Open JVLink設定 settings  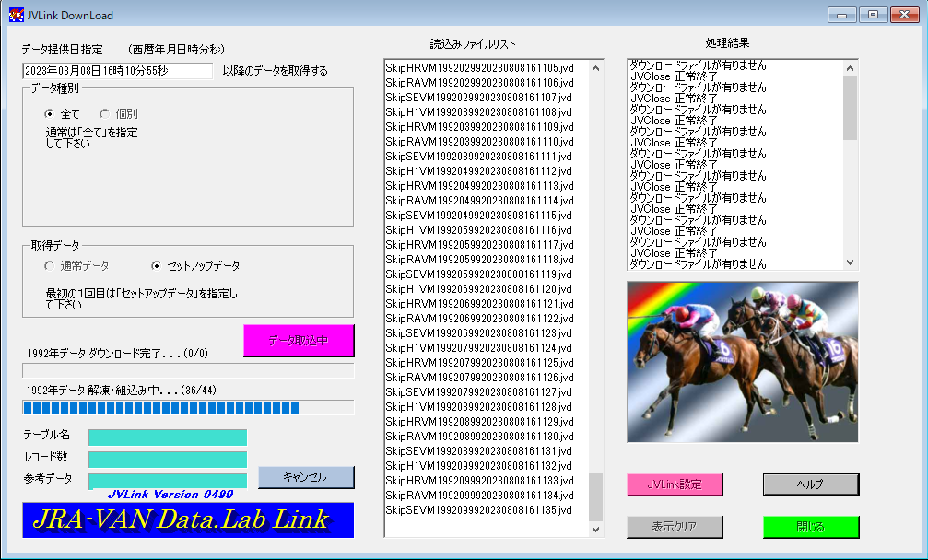tap(675, 484)
